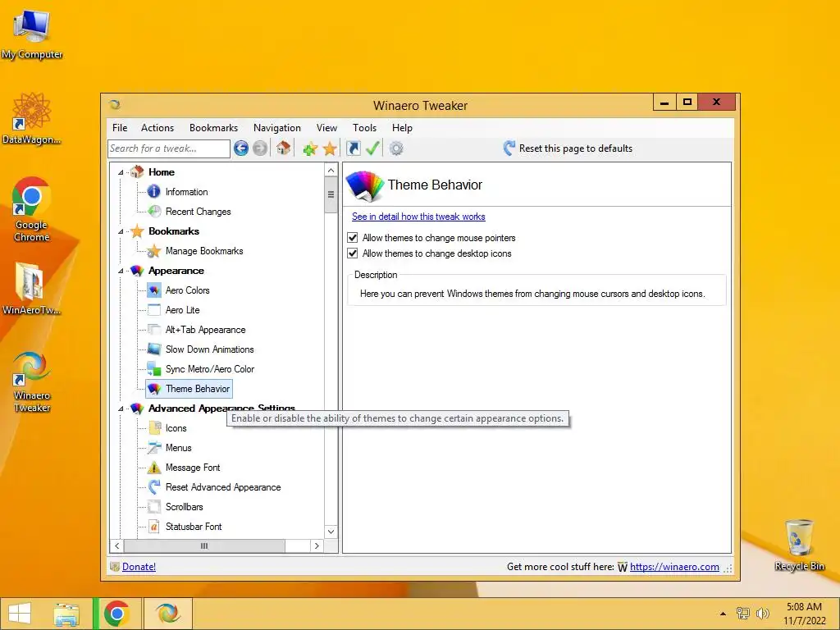Screen dimensions: 840x630
Task: Collapse the Advanced Appearance Settings node
Action: coord(121,409)
